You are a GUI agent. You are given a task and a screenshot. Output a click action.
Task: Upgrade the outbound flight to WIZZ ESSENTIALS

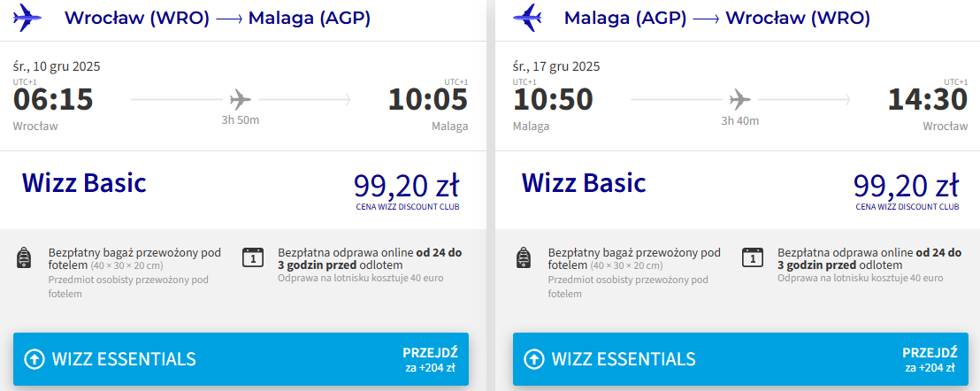241,359
